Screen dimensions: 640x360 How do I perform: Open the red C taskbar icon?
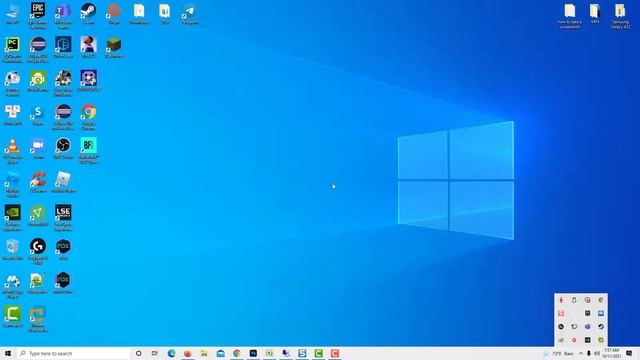(x=335, y=353)
